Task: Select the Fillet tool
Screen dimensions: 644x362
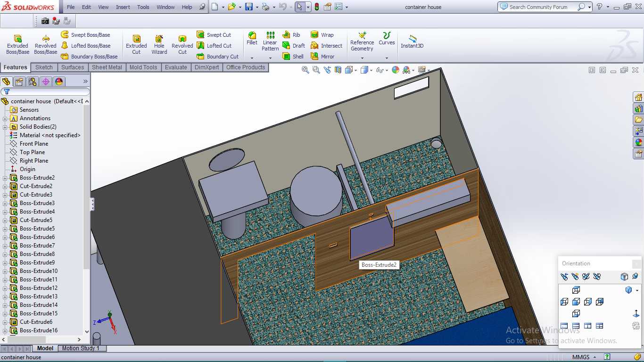Action: pos(252,38)
